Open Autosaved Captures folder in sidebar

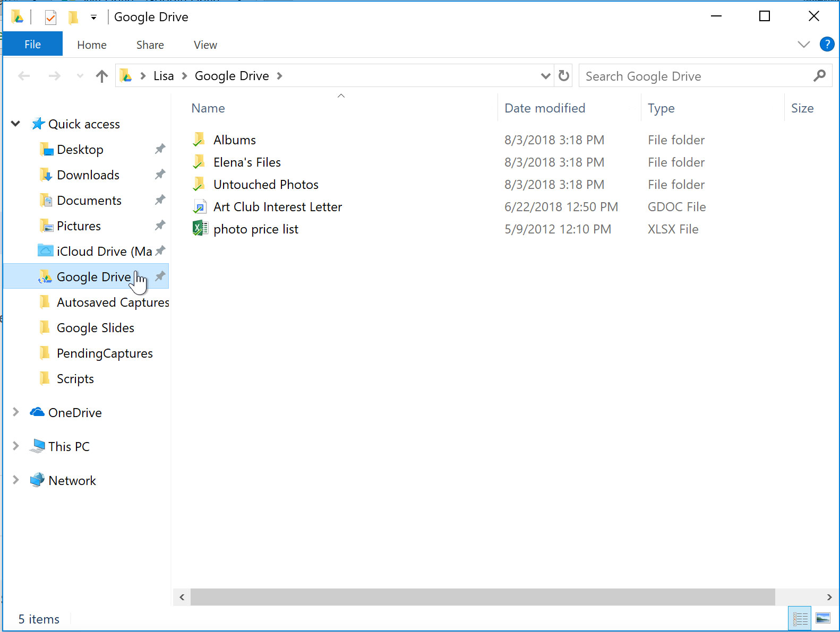point(113,302)
